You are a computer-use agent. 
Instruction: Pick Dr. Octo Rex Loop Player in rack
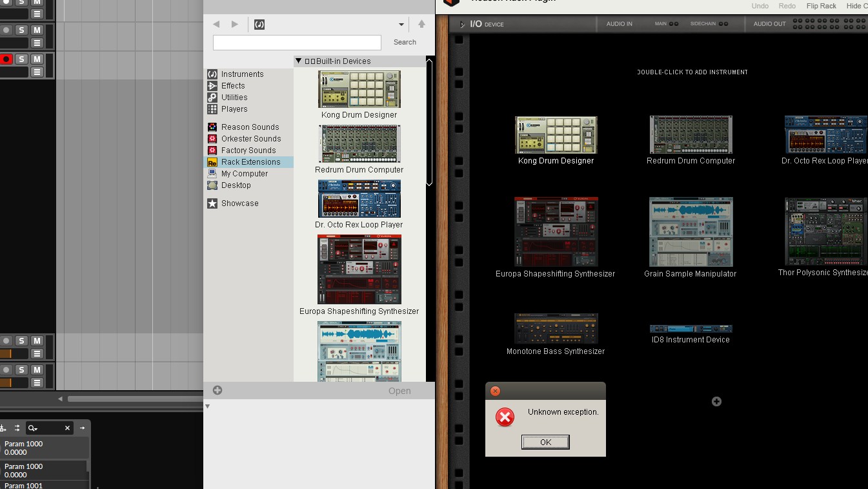[825, 141]
